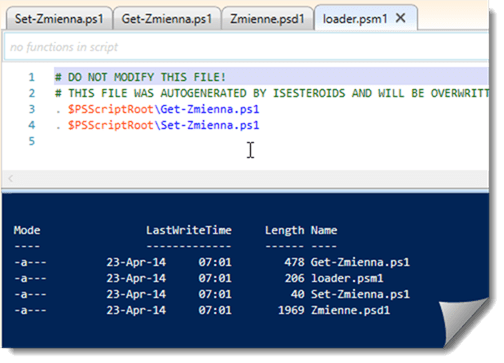Click Set-Zmienna.ps1 in the console listing
This screenshot has width=504, height=363.
point(360,294)
